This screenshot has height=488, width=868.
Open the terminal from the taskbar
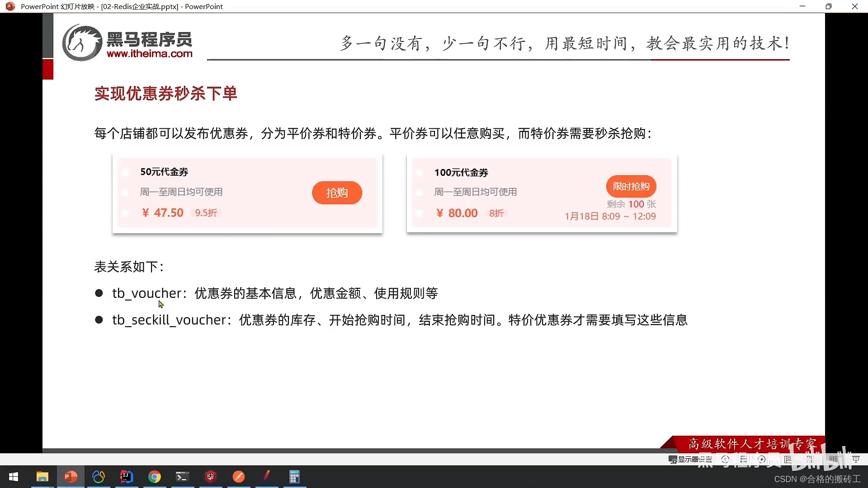point(183,477)
